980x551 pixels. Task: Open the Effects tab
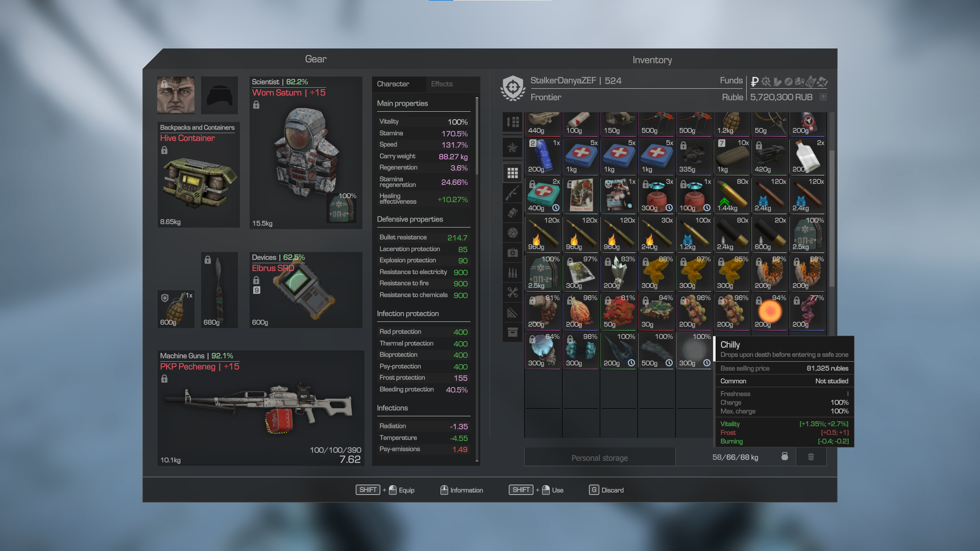click(442, 84)
